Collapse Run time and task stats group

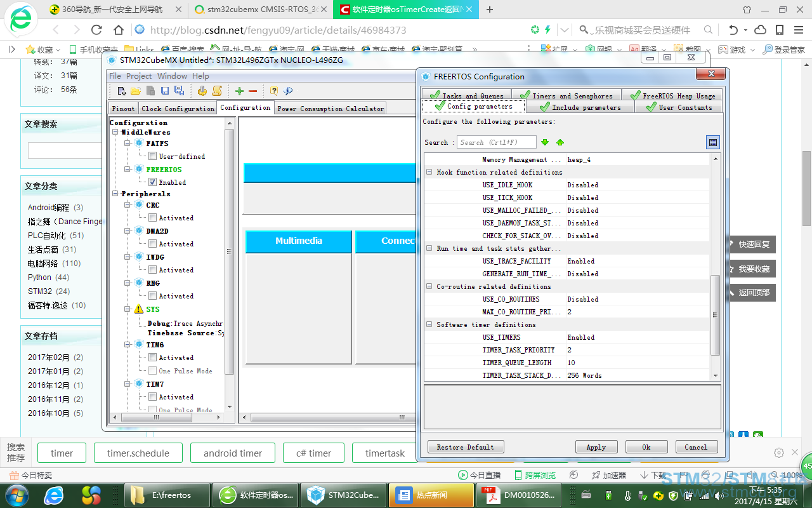click(x=429, y=248)
